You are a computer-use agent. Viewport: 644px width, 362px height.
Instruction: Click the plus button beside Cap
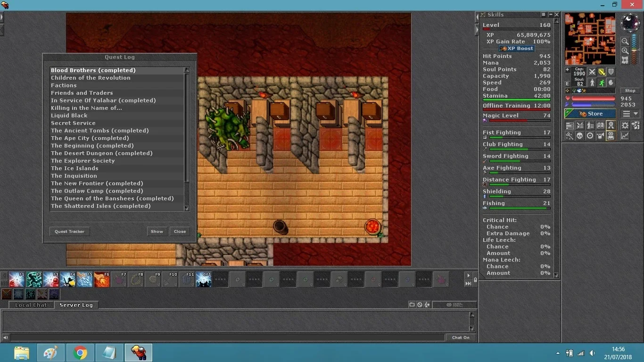pyautogui.click(x=568, y=70)
